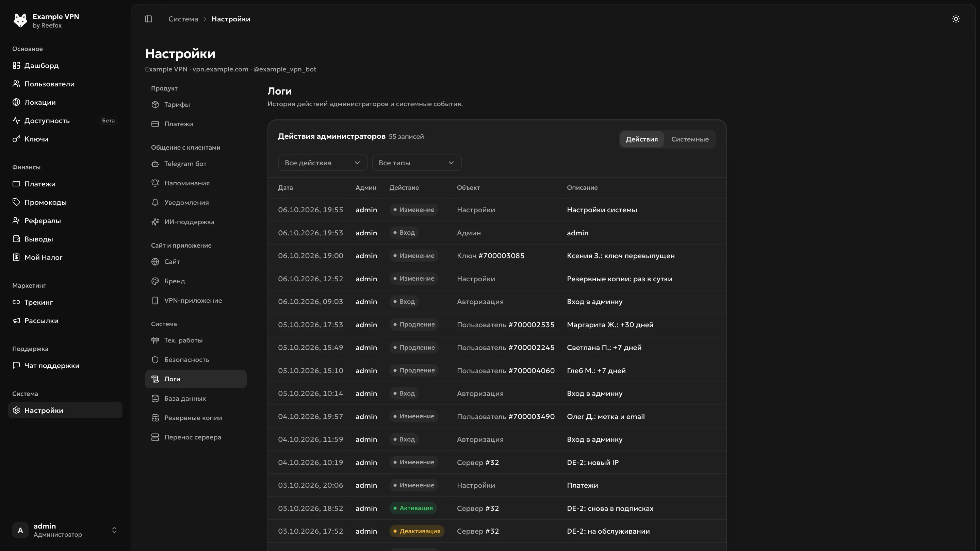Open admin account menu chevron

114,530
